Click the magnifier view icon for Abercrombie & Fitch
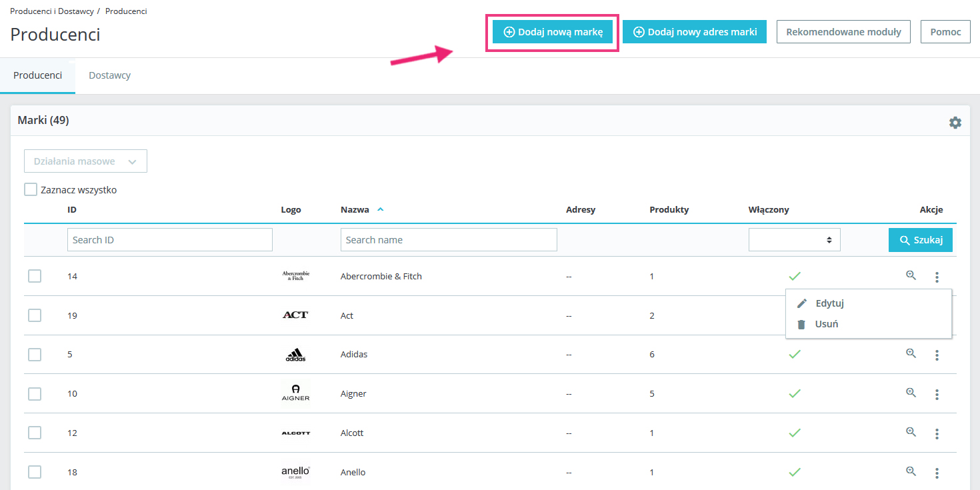Image resolution: width=980 pixels, height=490 pixels. (911, 275)
